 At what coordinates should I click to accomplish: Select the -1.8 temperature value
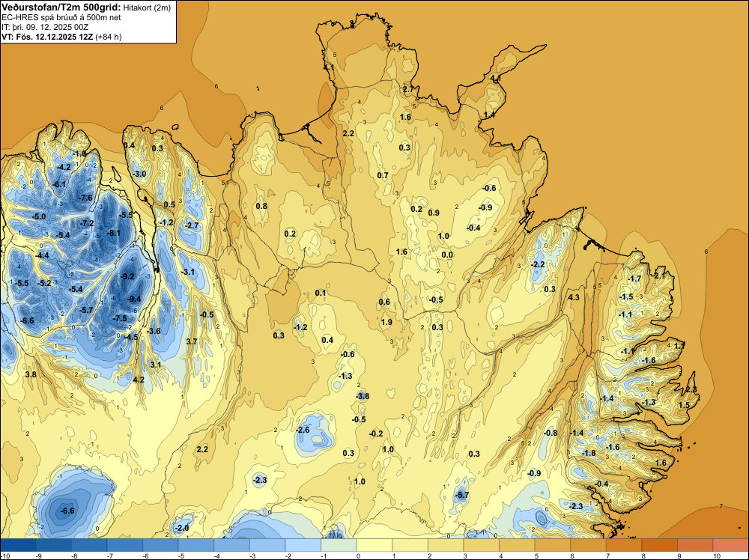[589, 453]
